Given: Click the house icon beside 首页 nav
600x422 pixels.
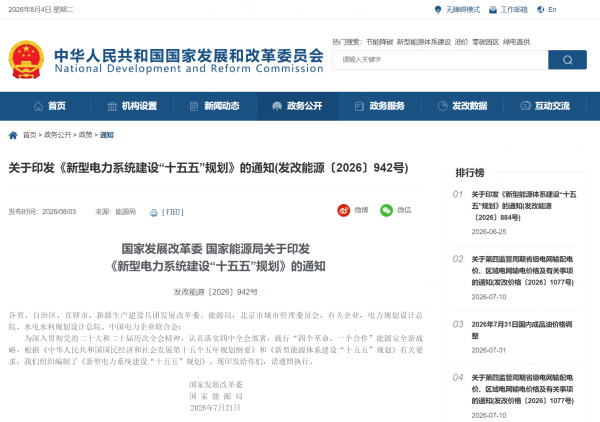Looking at the screenshot, I should point(38,106).
